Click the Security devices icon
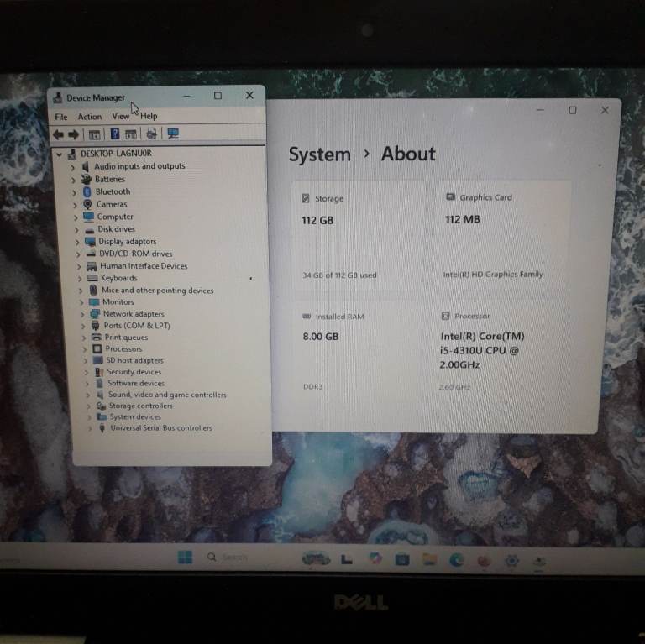This screenshot has height=644, width=645. [x=99, y=372]
